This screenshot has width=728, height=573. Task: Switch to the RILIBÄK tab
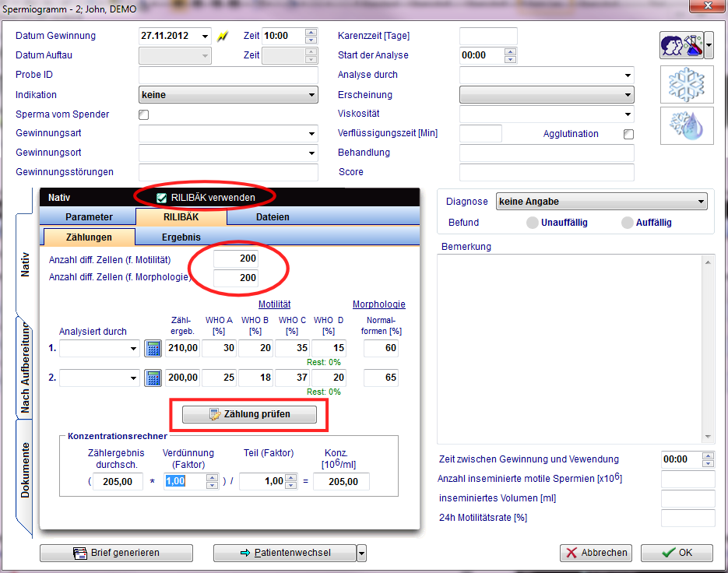click(181, 217)
